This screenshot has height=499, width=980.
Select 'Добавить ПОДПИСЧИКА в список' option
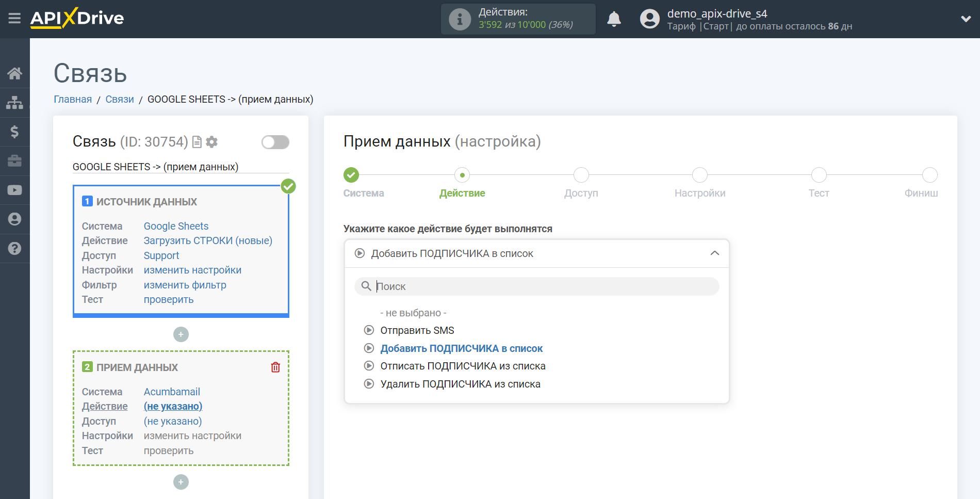tap(461, 348)
